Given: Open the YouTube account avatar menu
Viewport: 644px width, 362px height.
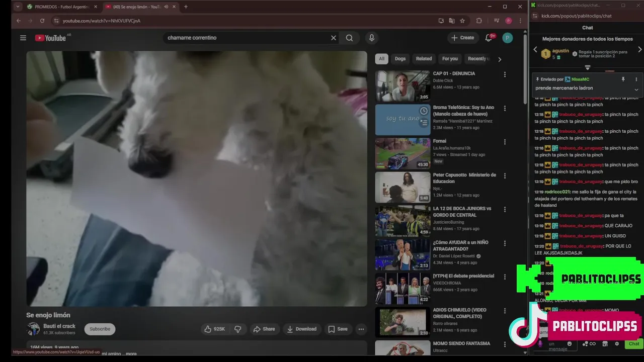Looking at the screenshot, I should (x=508, y=38).
